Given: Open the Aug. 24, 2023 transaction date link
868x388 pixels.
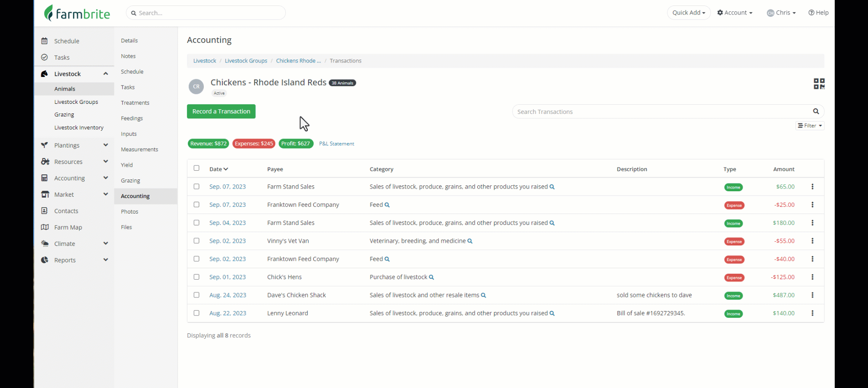Looking at the screenshot, I should [x=228, y=295].
